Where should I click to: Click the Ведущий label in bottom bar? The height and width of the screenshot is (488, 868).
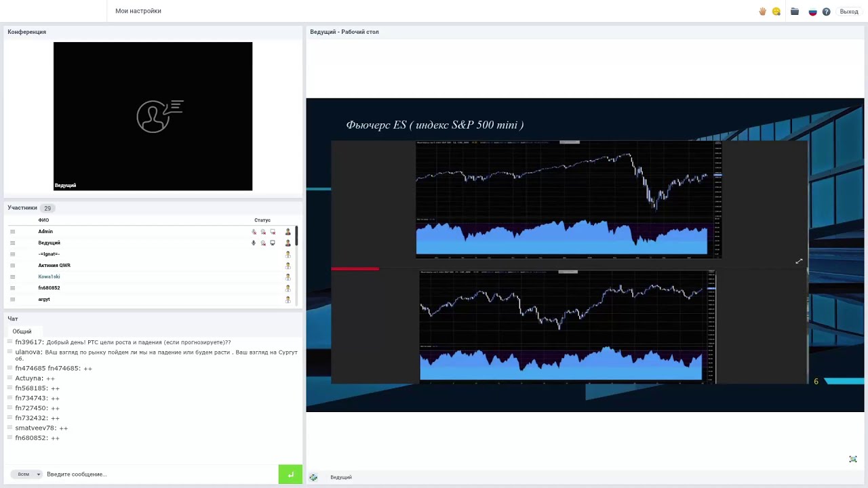[341, 478]
